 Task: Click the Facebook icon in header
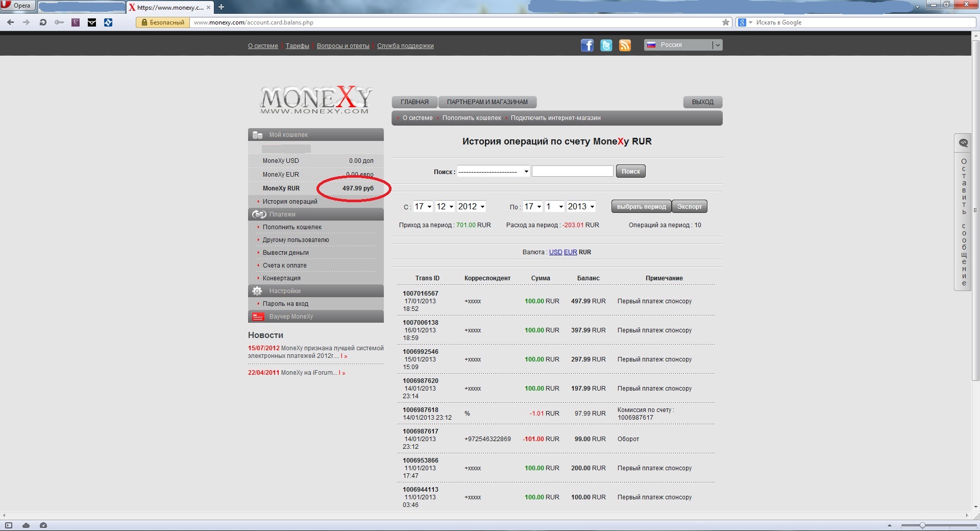pyautogui.click(x=587, y=45)
